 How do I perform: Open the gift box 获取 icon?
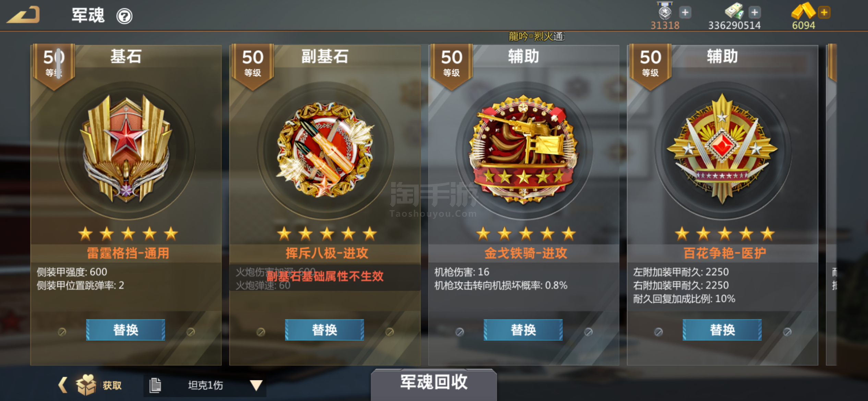86,385
